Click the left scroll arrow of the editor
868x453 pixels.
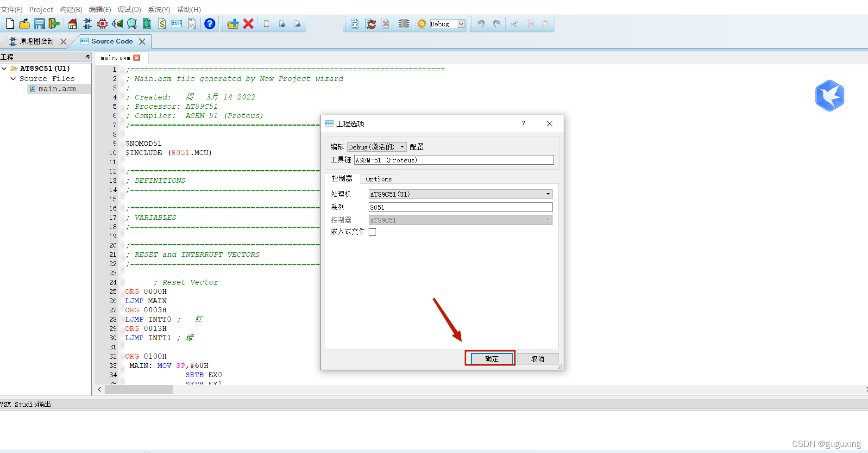tap(100, 390)
